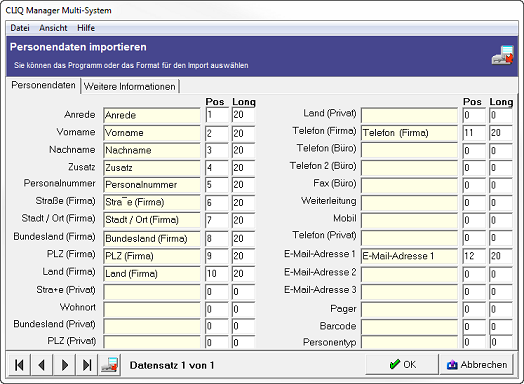Click the empty Land (Privat) field

(x=409, y=115)
